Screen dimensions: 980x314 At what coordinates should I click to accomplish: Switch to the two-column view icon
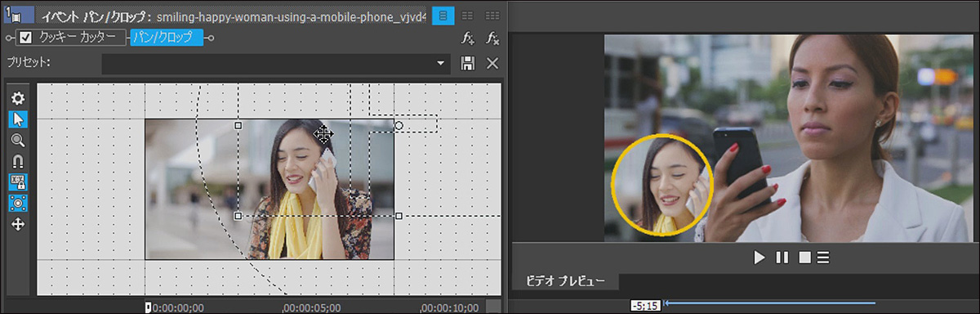[x=468, y=15]
